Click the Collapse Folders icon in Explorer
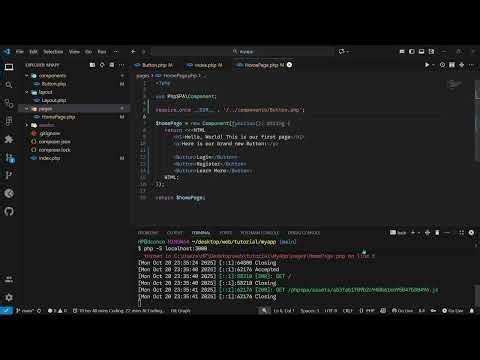Image resolution: width=480 pixels, height=360 pixels. click(112, 65)
